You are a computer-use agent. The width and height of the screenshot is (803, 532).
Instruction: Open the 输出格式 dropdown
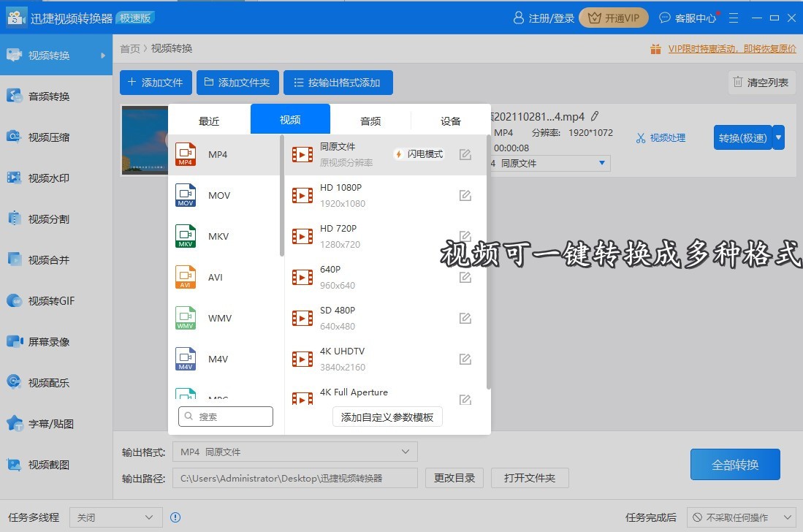[295, 452]
